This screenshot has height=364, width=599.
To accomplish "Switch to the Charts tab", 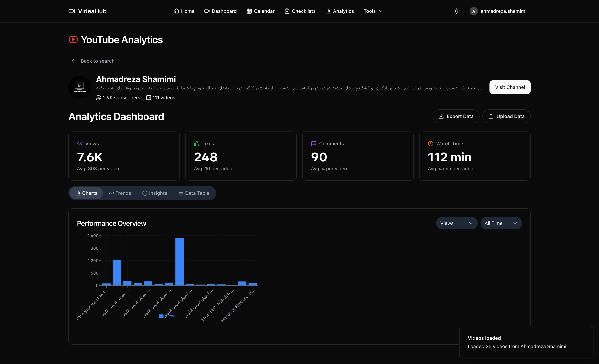I will pos(86,193).
